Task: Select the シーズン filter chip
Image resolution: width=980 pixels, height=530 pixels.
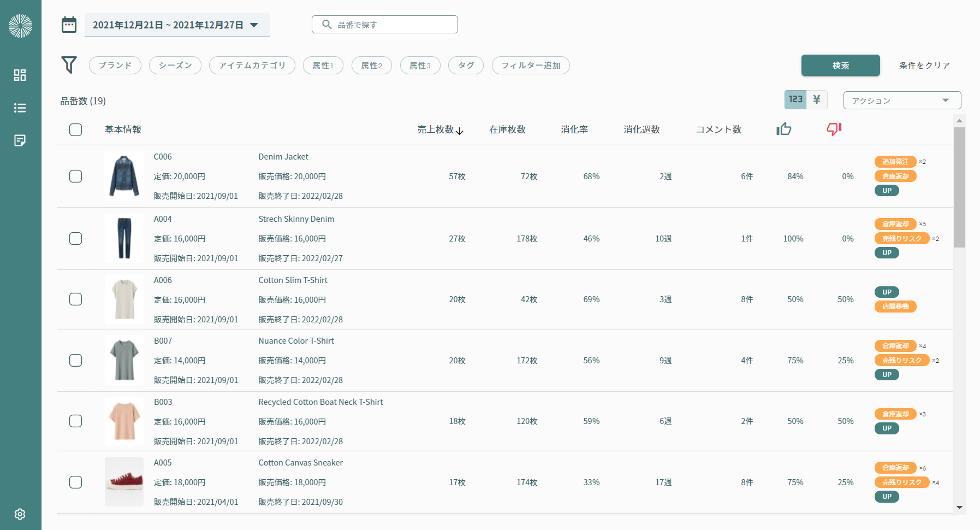Action: (x=175, y=65)
